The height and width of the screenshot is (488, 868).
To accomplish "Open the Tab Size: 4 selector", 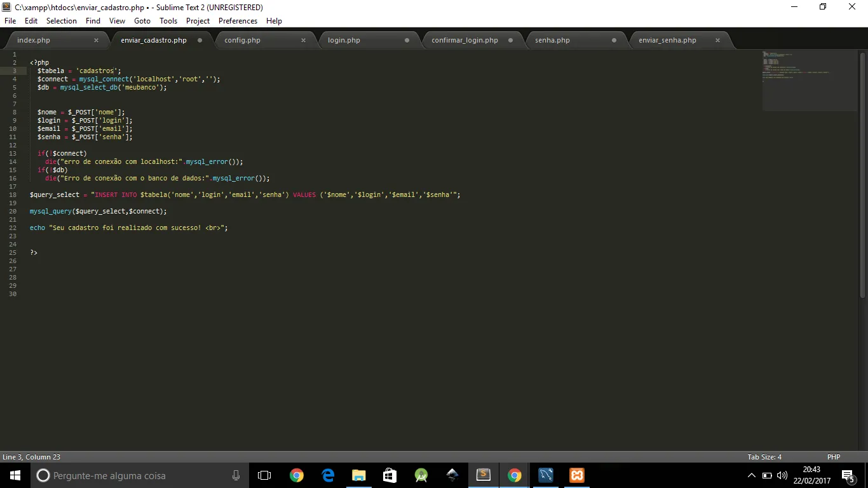I will click(764, 457).
